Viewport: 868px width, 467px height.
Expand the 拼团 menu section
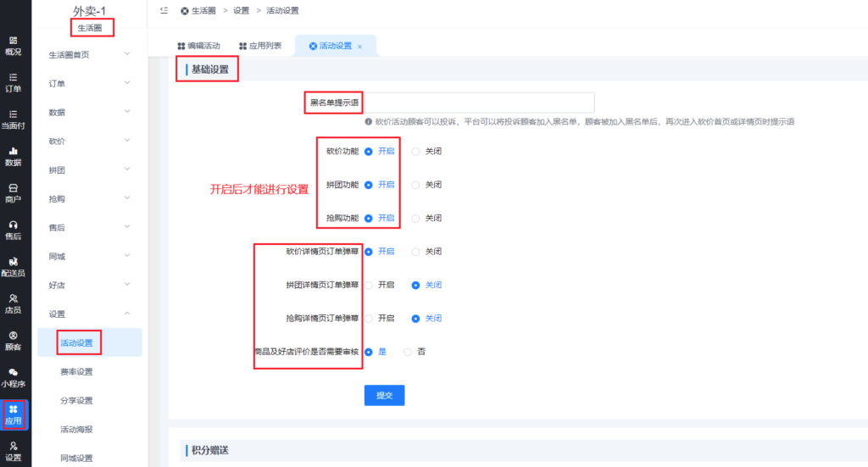tap(89, 170)
